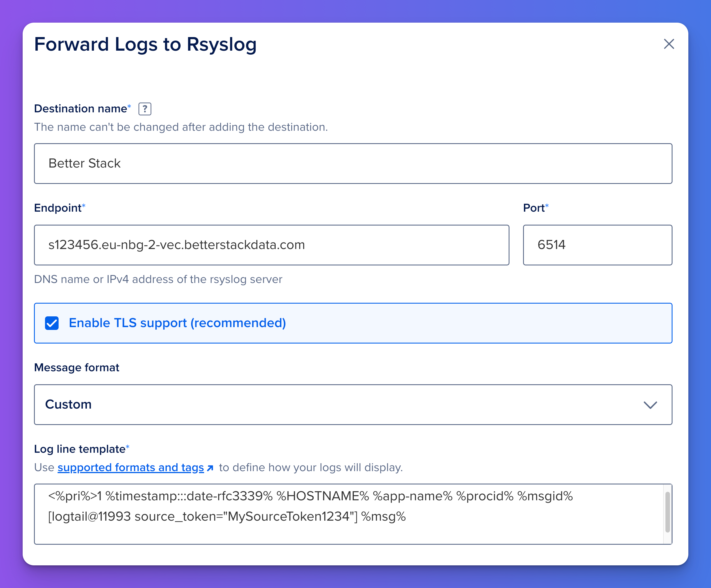Image resolution: width=711 pixels, height=588 pixels.
Task: Expand the Message format chevron arrow
Action: pyautogui.click(x=650, y=405)
